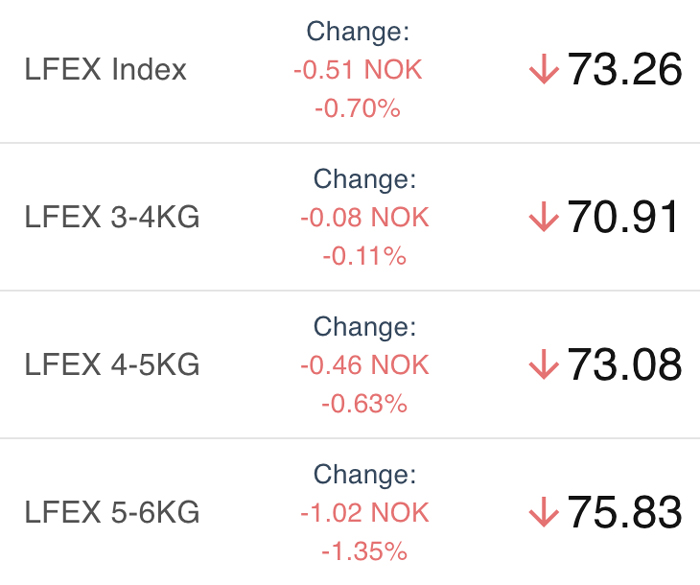Image resolution: width=700 pixels, height=585 pixels.
Task: Click the -0.08 NOK change value
Action: click(365, 217)
